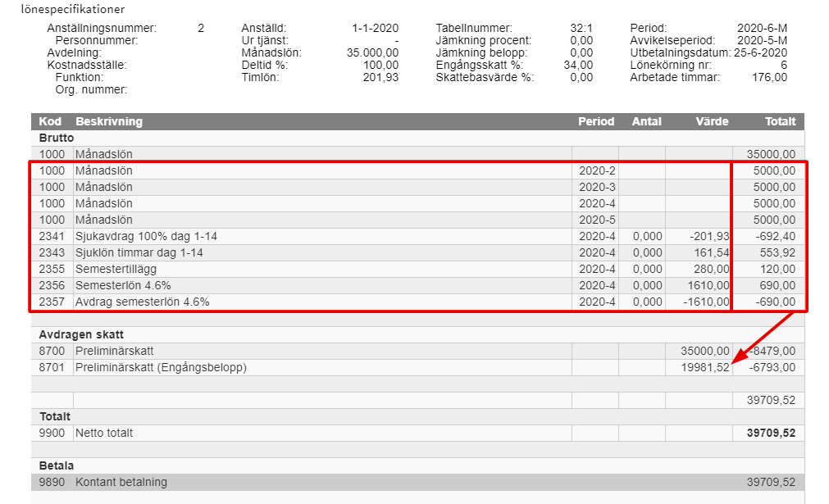This screenshot has width=829, height=504.
Task: Select Månadslön row for period 2020-5
Action: [x=417, y=220]
